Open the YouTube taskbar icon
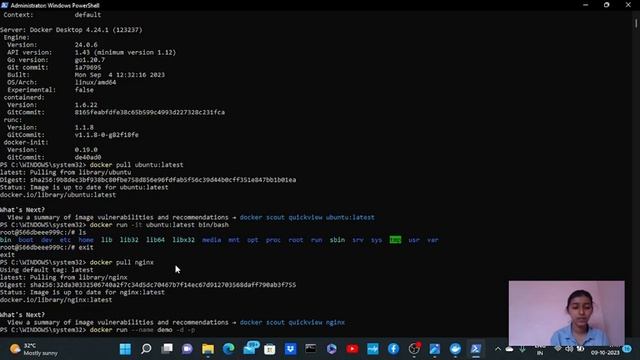Screen dimensions: 640x360 click(x=352, y=349)
